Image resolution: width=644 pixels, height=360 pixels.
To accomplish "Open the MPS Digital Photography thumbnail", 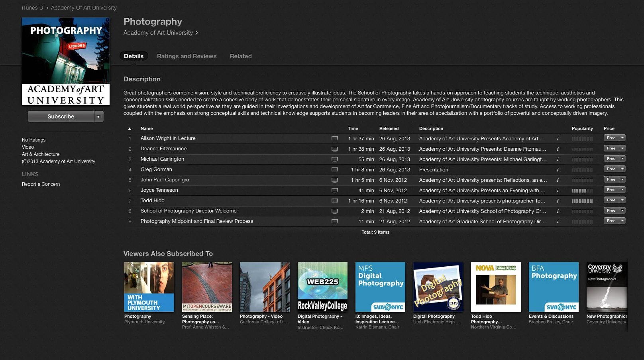I will coord(380,286).
